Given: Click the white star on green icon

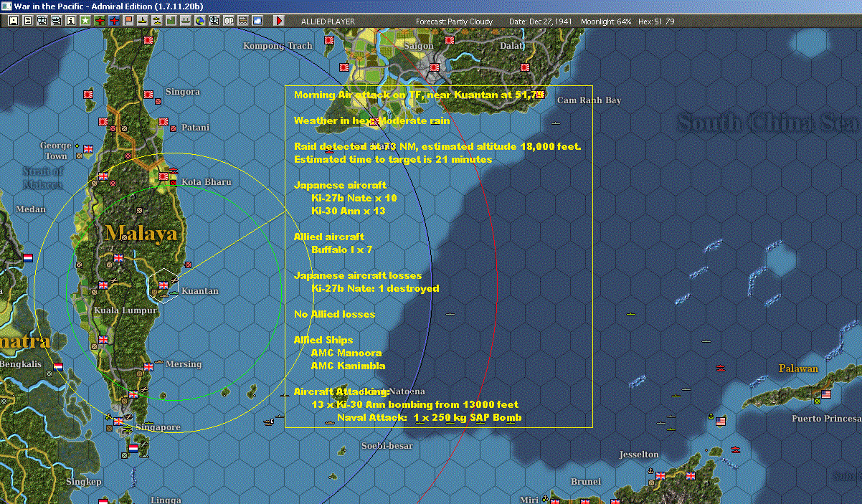Looking at the screenshot, I should (85, 21).
